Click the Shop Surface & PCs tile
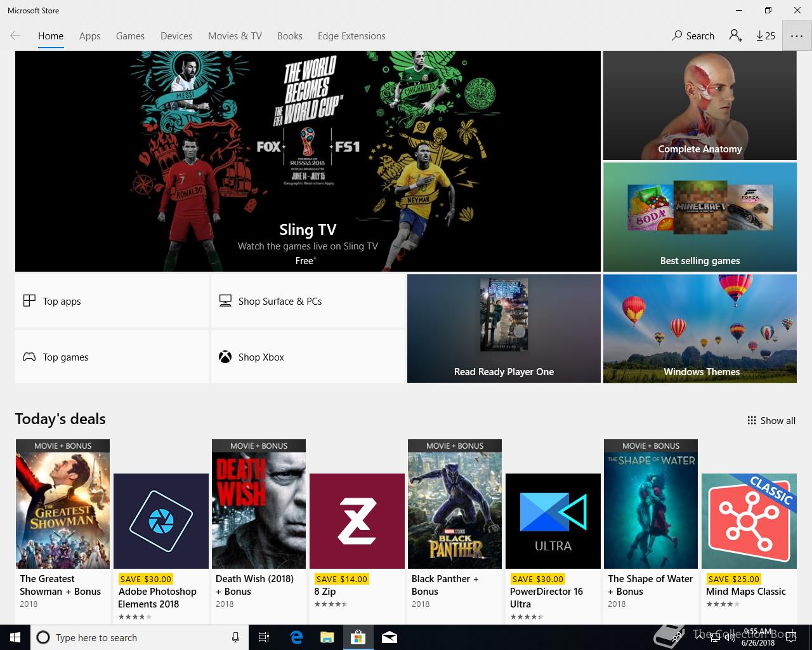Image resolution: width=812 pixels, height=650 pixels. (308, 301)
